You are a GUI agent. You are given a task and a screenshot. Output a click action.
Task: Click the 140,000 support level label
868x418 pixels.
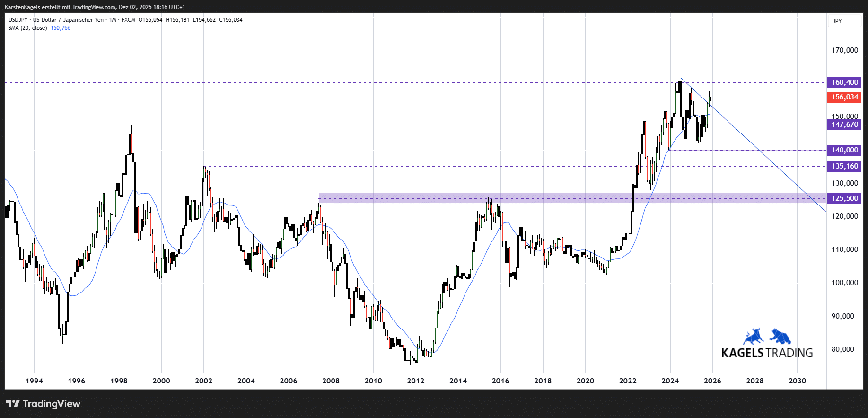click(844, 150)
